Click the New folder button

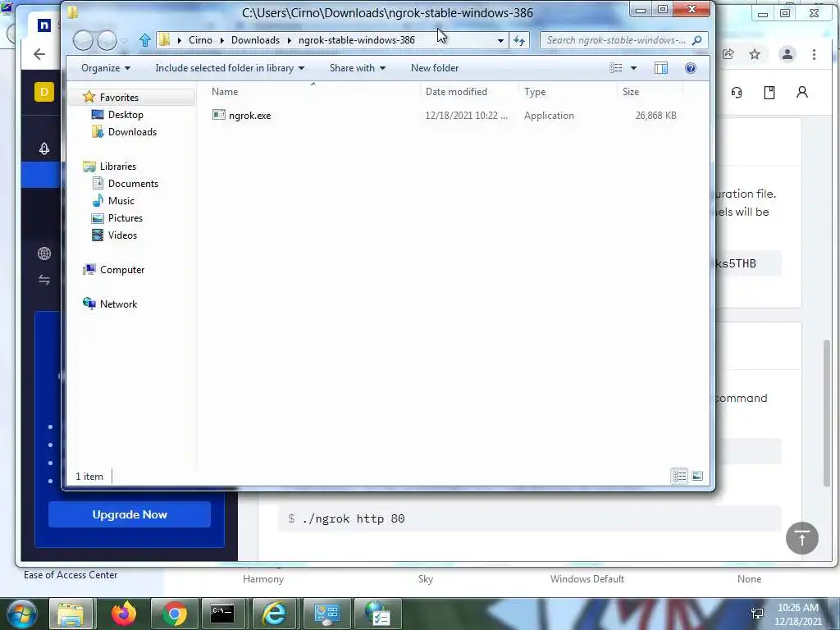coord(435,68)
